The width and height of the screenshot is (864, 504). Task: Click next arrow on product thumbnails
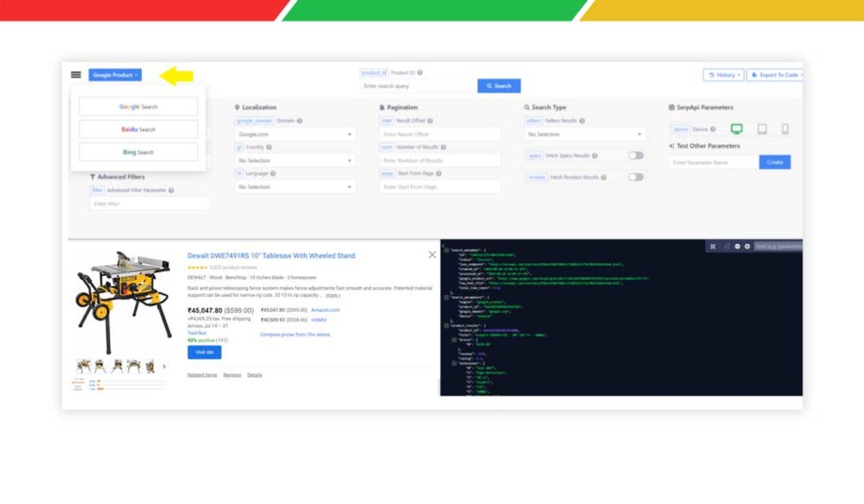click(x=164, y=367)
